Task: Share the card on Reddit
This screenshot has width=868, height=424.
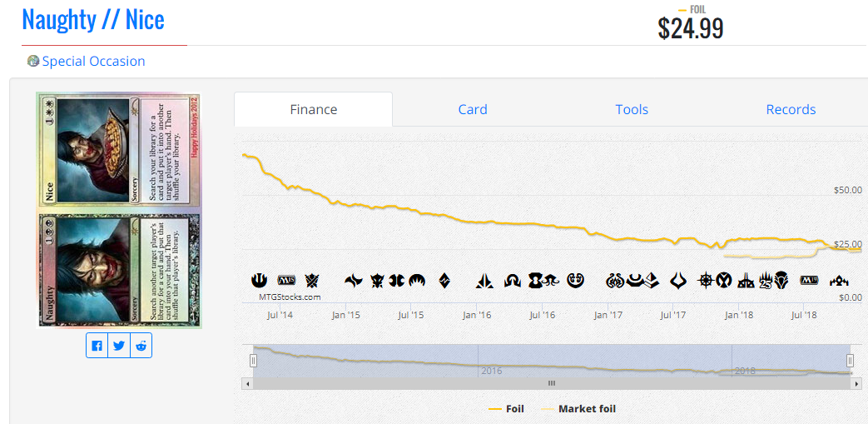Action: click(x=141, y=346)
